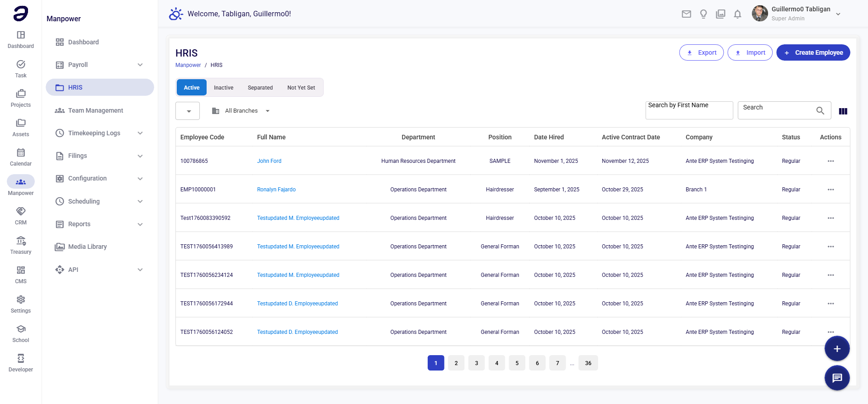This screenshot has height=404, width=868.
Task: Open the Search by First Name selector
Action: (x=689, y=110)
